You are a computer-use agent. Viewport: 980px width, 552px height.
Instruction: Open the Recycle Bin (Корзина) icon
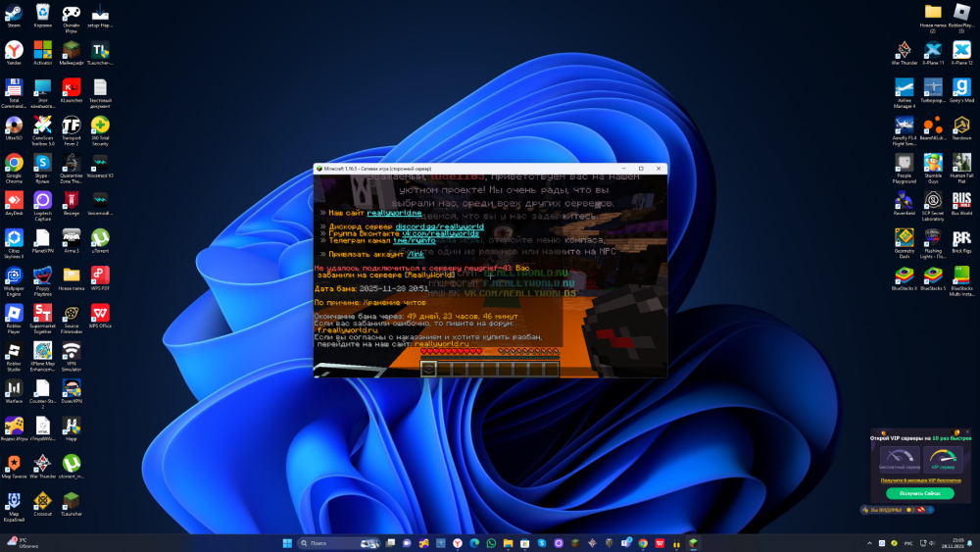click(x=42, y=15)
